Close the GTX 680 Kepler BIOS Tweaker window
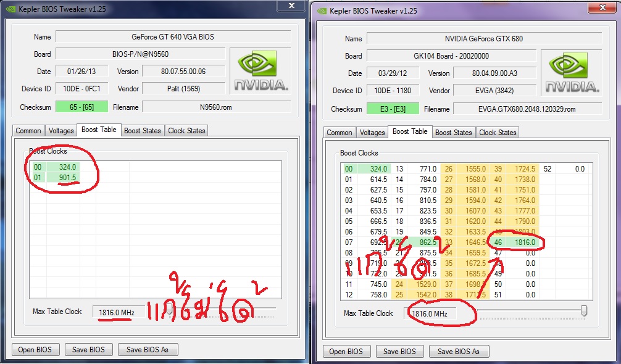 pos(602,7)
